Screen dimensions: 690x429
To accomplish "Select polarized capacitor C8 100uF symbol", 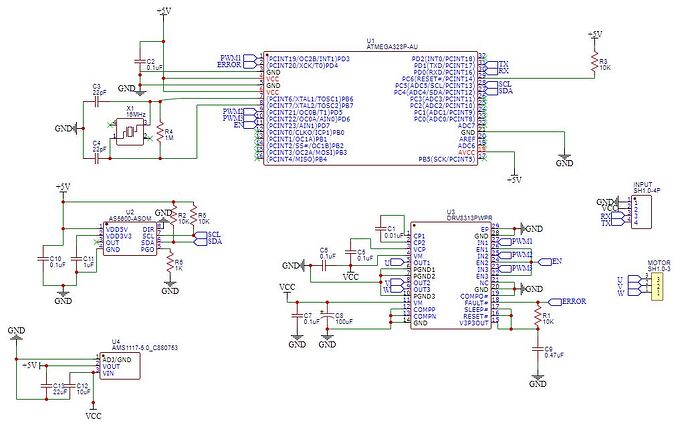I will [327, 315].
